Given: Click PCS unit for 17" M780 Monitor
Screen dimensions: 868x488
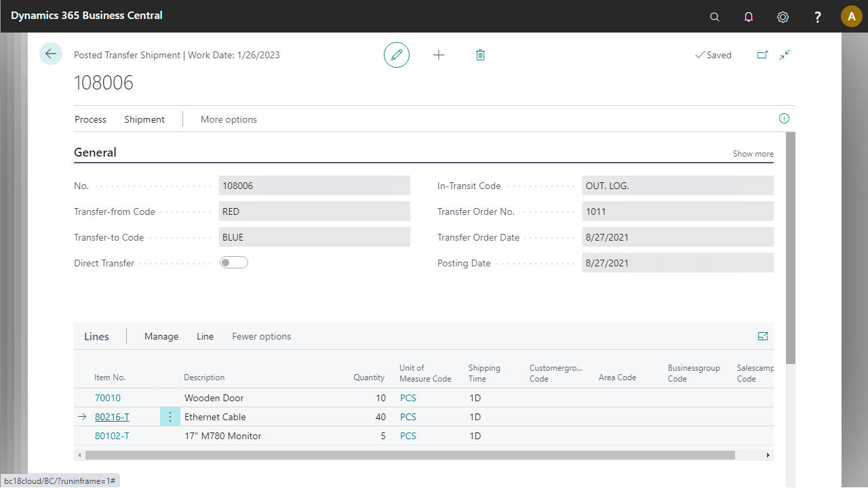Looking at the screenshot, I should click(408, 436).
